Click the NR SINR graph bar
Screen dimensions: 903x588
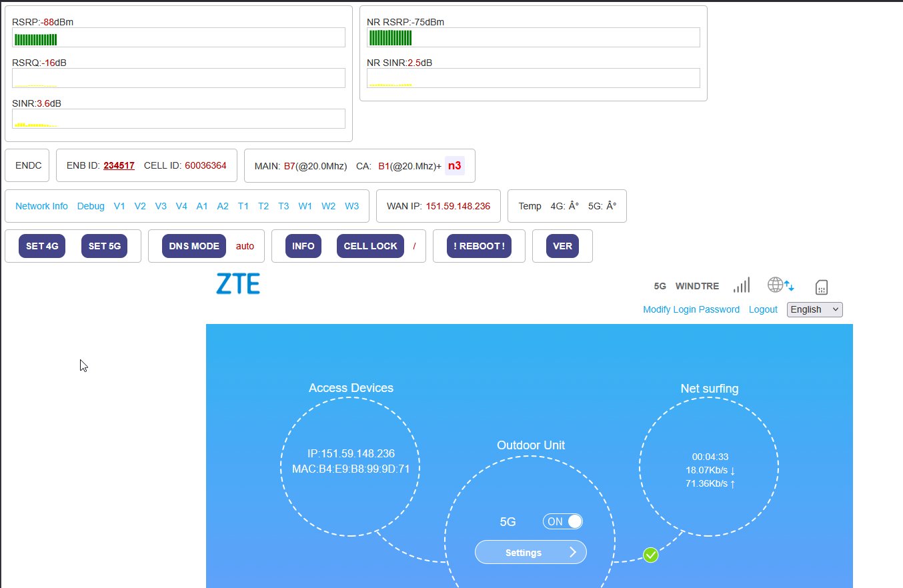[534, 78]
